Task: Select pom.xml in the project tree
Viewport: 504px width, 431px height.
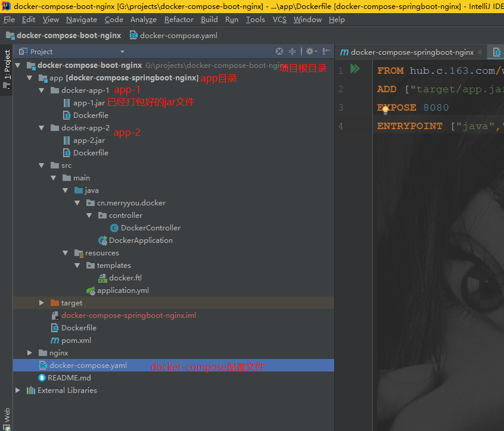Action: [x=76, y=341]
